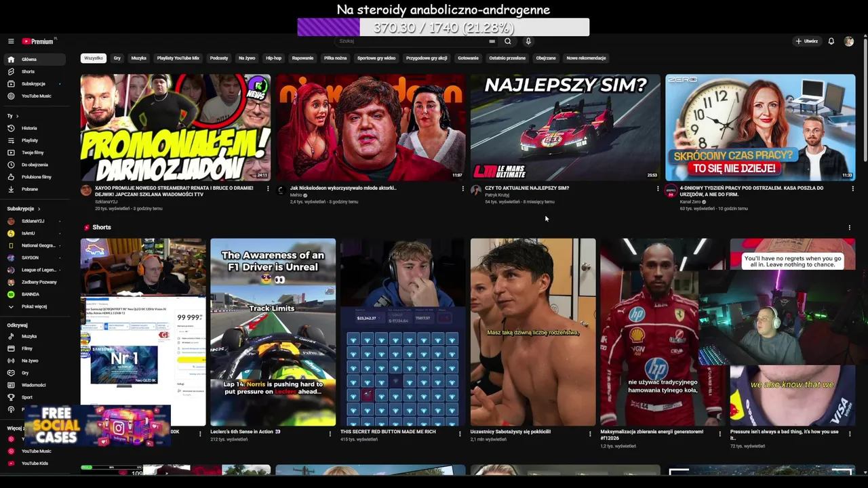This screenshot has width=868, height=488.
Task: Open channel avatar of Patryk Krutyj video
Action: pos(476,190)
